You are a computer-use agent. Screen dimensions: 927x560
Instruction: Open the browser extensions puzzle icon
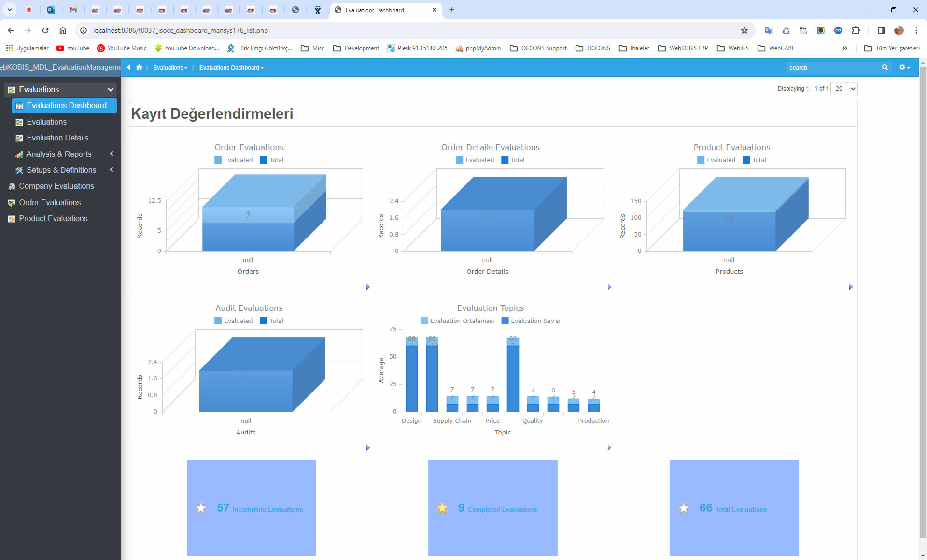(856, 30)
